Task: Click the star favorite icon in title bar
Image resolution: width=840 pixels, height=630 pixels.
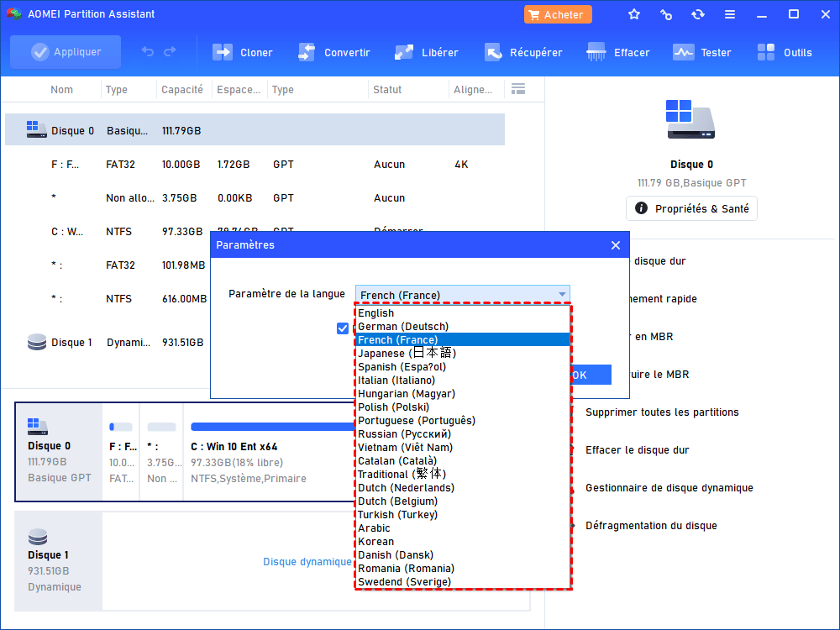Action: [x=634, y=14]
